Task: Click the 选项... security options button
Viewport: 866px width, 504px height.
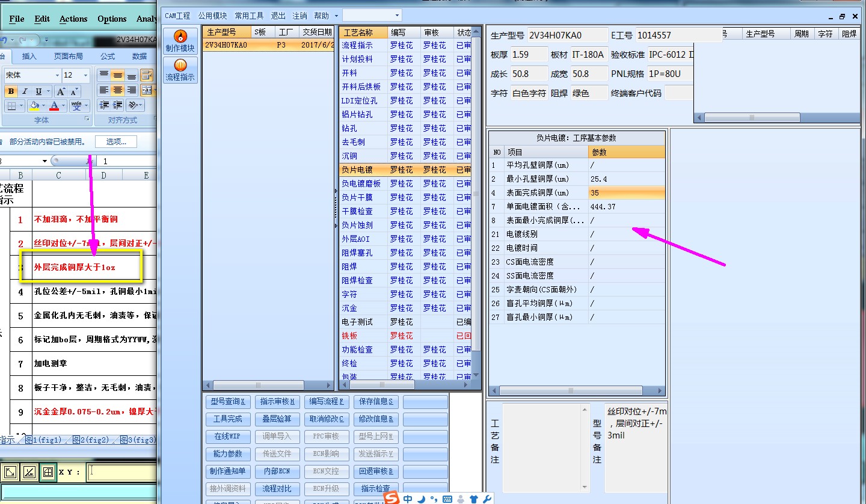Action: click(x=116, y=142)
